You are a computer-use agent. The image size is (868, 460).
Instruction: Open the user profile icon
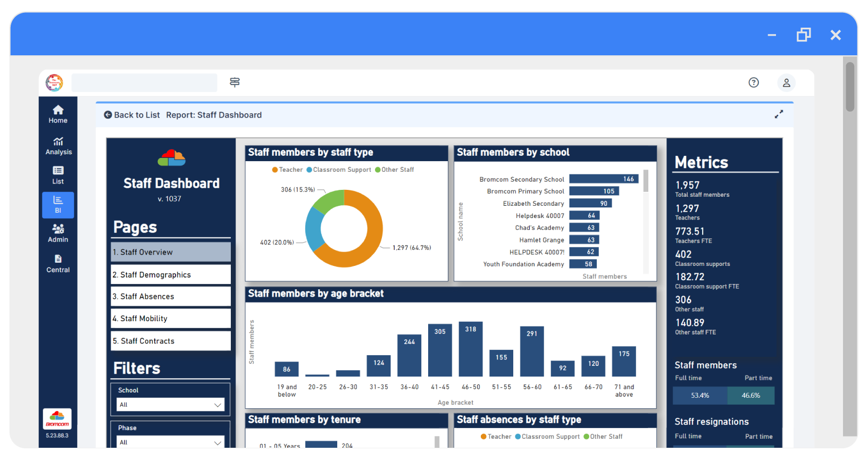point(786,82)
